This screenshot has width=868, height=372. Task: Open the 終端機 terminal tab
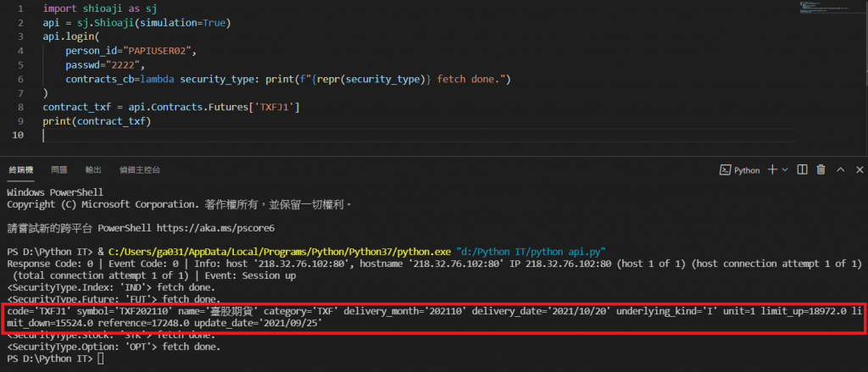(21, 170)
